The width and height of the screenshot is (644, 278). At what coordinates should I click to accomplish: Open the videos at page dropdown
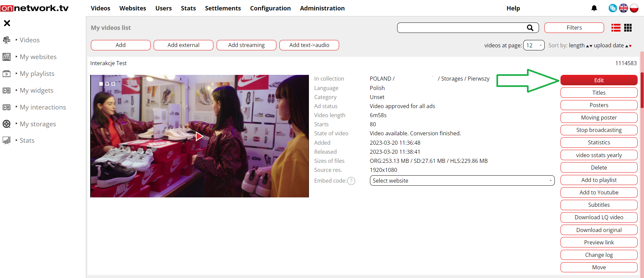click(534, 45)
